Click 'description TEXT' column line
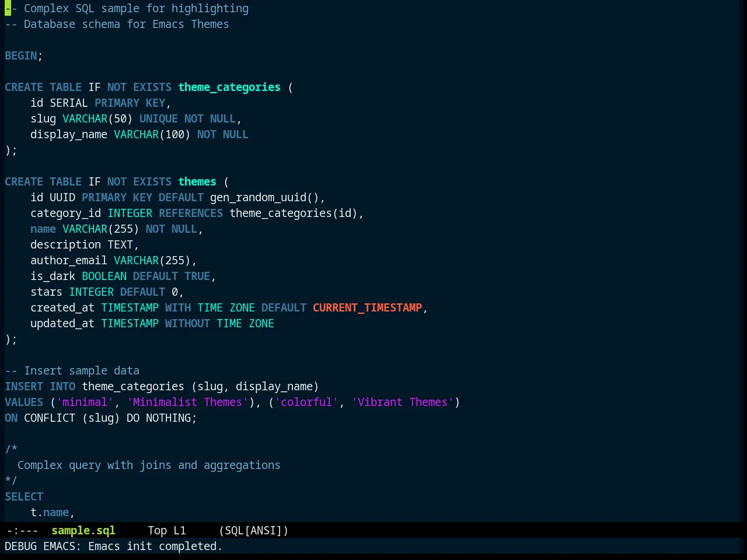Viewport: 747px width, 560px height. (x=82, y=244)
